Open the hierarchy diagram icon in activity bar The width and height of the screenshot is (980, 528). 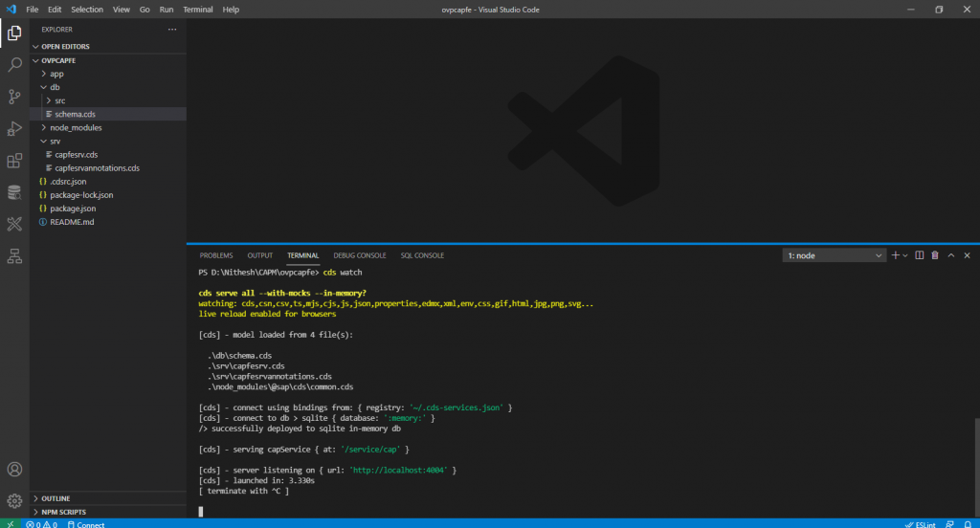pos(14,256)
